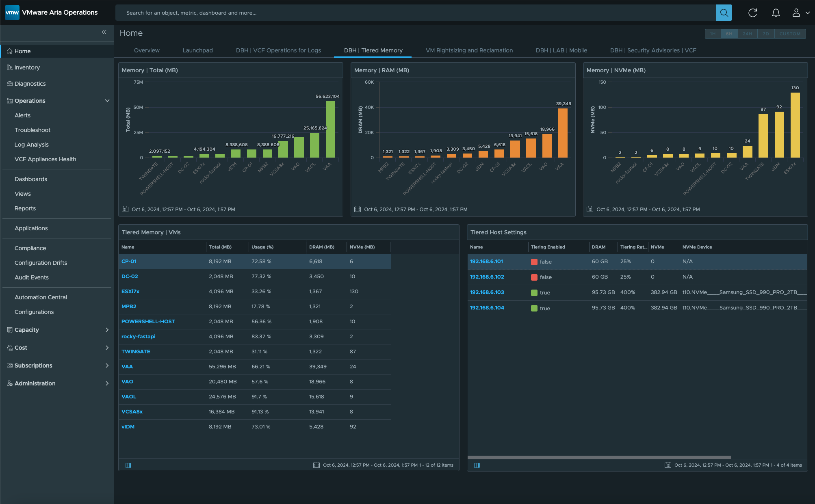Click calendar icon under Memory Total chart
Screen dimensions: 815x504
point(125,209)
